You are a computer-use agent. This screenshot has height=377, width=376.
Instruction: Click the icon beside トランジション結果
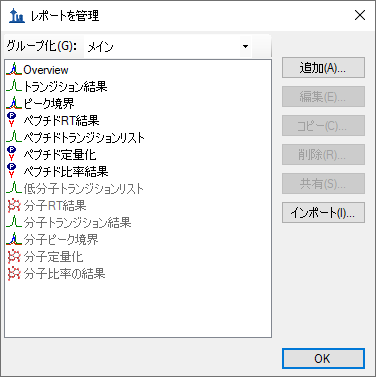tap(13, 86)
